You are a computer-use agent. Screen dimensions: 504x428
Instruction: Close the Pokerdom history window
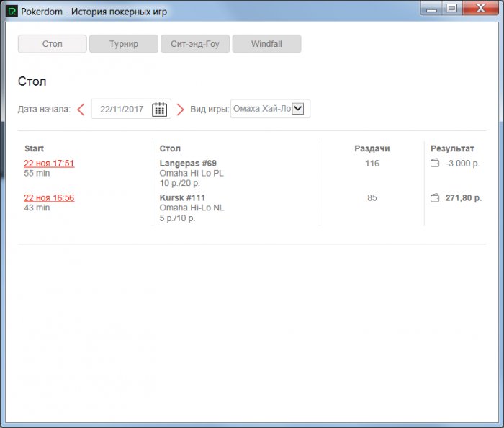click(x=480, y=8)
